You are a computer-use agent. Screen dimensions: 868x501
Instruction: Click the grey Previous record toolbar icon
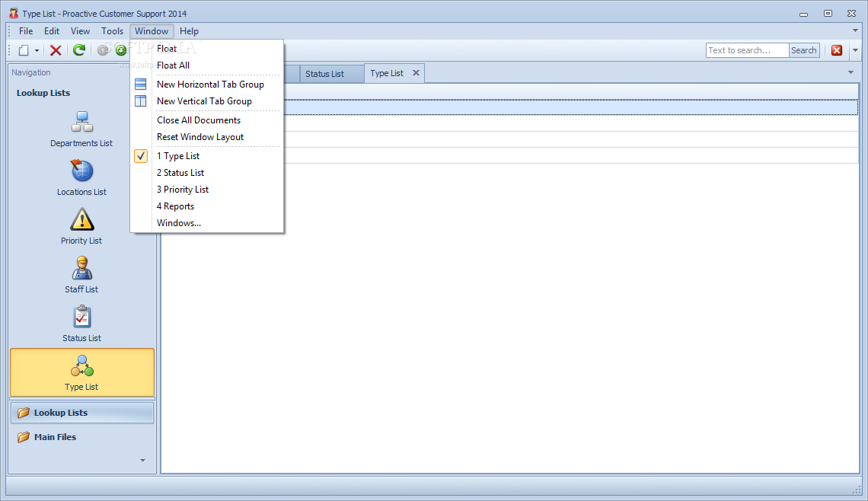coord(103,50)
